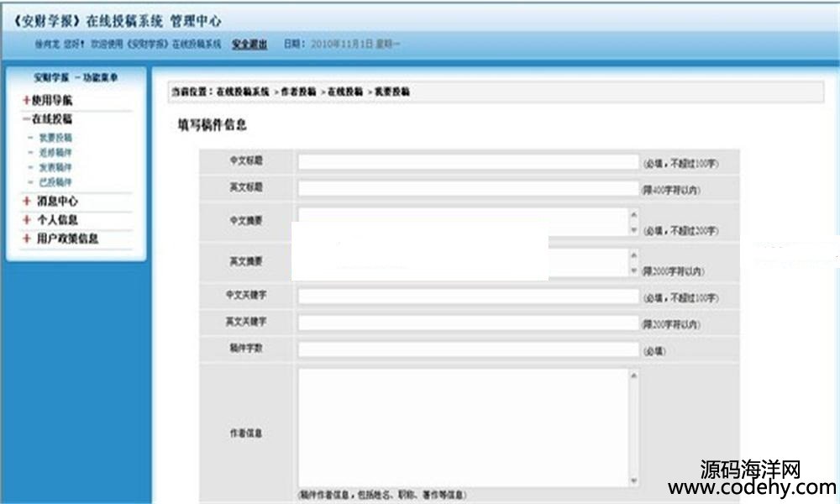Viewport: 840px width, 504px height.
Task: Click the 安财学报 功能菜单 sidebar title
Action: (x=76, y=77)
